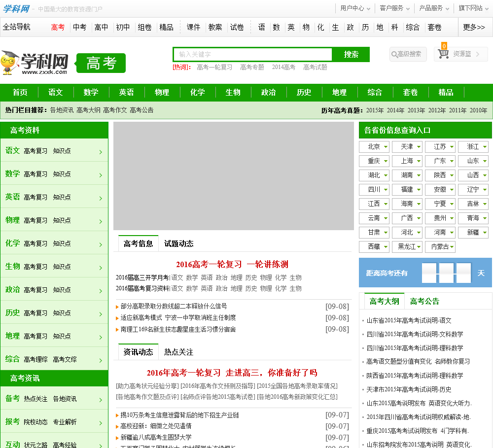493x448 pixels.
Task: Open the 产品服务 top menu
Action: (434, 8)
